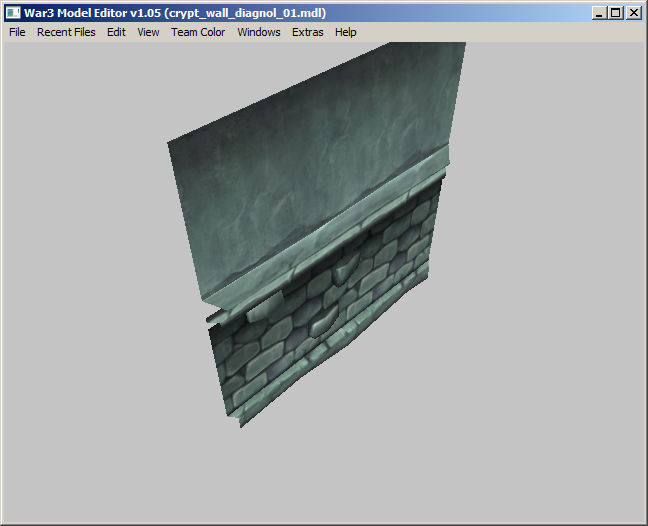Viewport: 648px width, 526px height.
Task: Open the Help menu
Action: click(x=345, y=32)
